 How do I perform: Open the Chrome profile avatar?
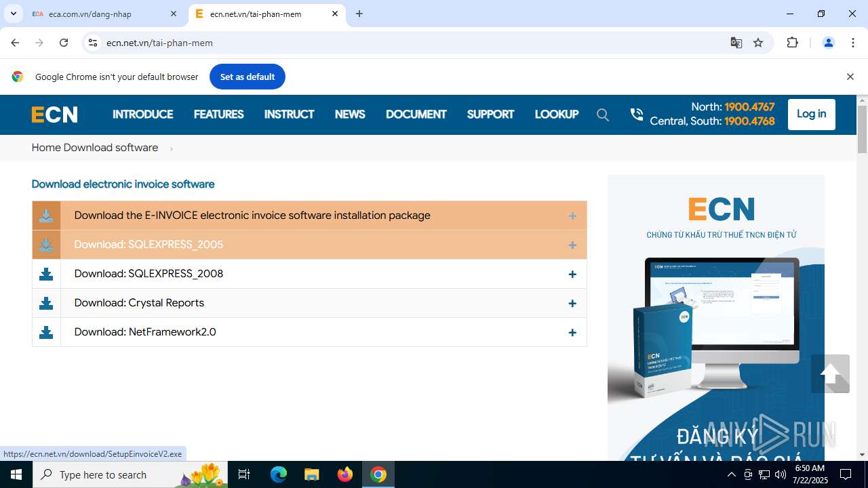828,43
